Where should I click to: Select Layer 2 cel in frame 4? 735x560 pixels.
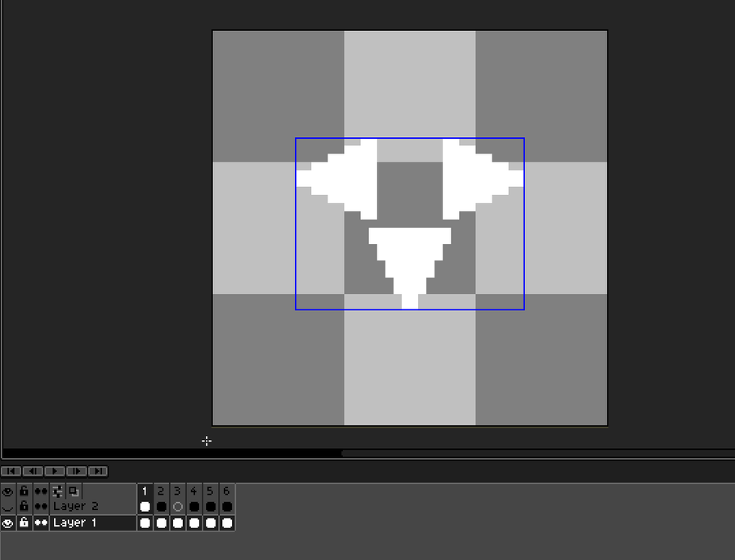[x=194, y=507]
